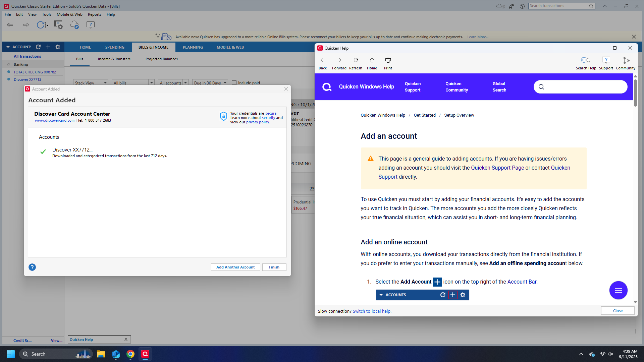
Task: Open the Tools menu
Action: pyautogui.click(x=46, y=14)
